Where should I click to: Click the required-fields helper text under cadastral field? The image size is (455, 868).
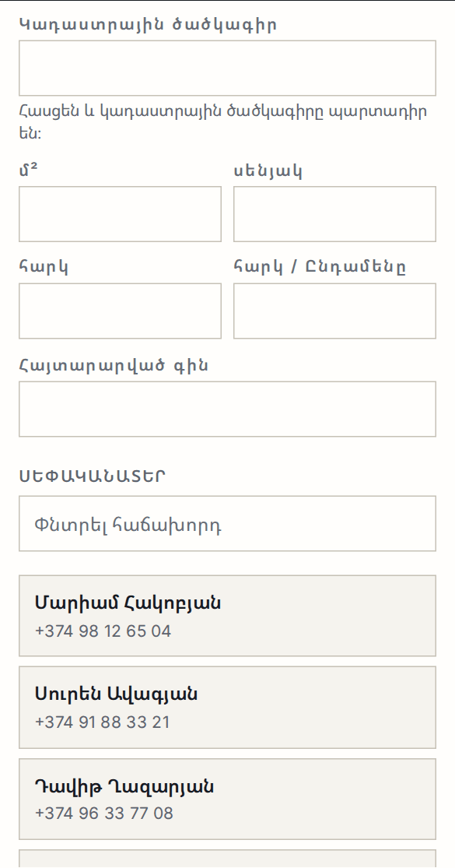click(x=222, y=122)
